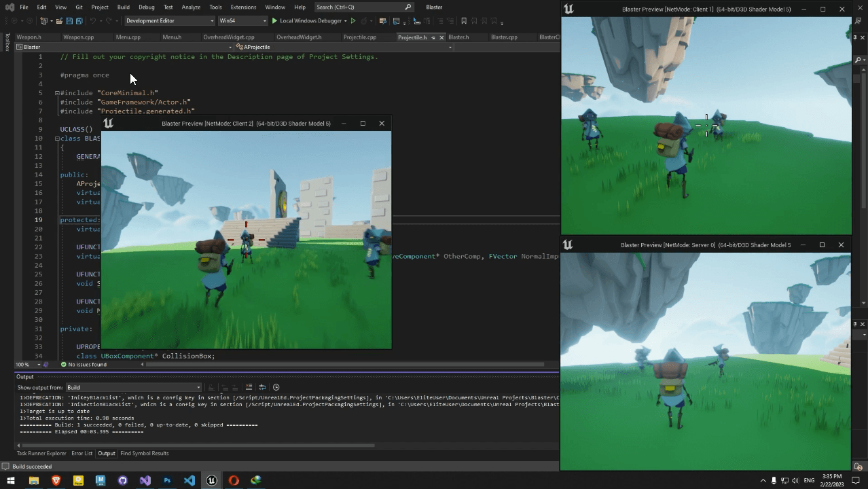Open Photoshop from the taskbar
Image resolution: width=868 pixels, height=489 pixels.
click(167, 480)
